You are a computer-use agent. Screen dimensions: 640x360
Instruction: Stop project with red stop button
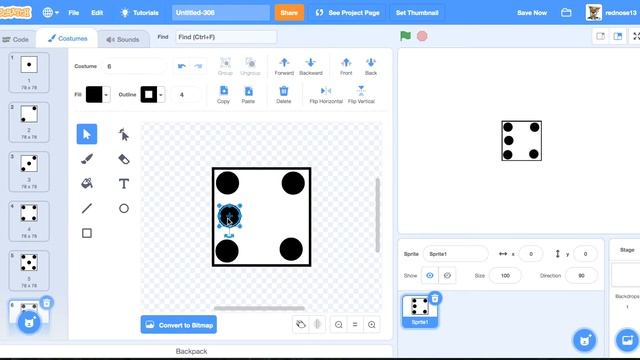pos(422,36)
